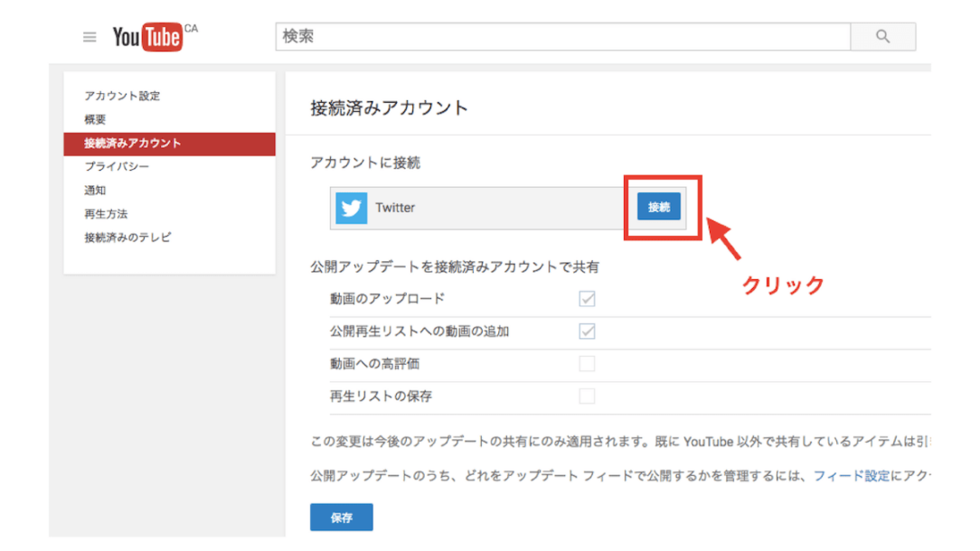
Task: Focus the 検索 search field
Action: (563, 36)
